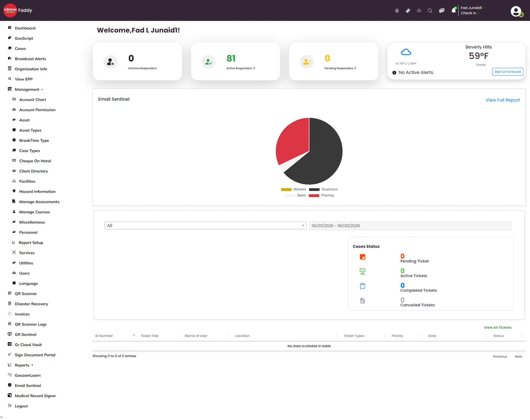Click the Pending Ticket status icon
The width and height of the screenshot is (530, 420).
(363, 257)
